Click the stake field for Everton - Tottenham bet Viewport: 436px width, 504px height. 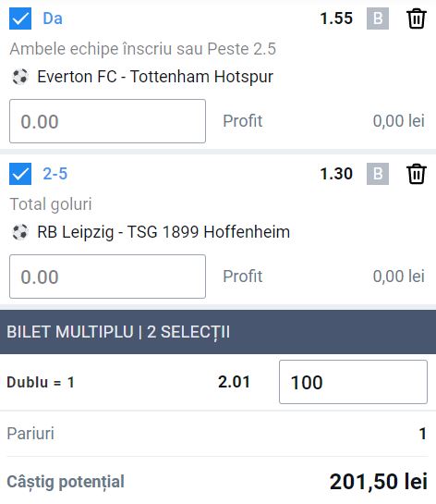(x=107, y=121)
